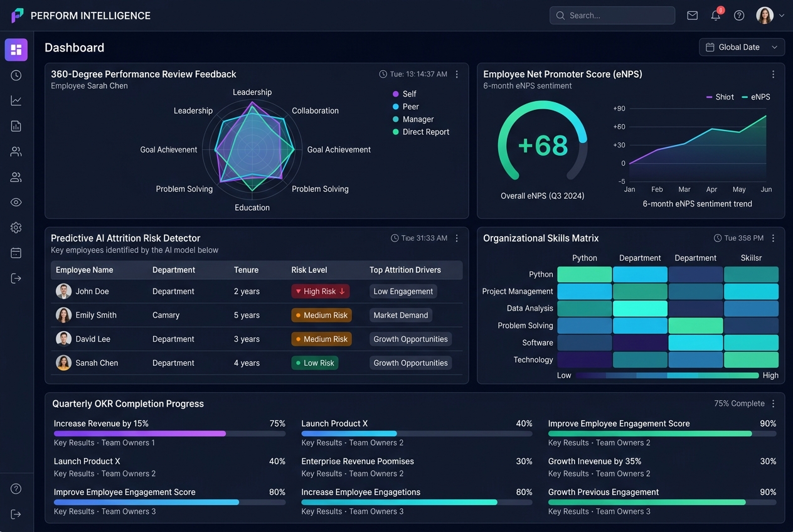Open Increase Employee Engagetions objective
Screen dimensions: 793x532
point(361,492)
